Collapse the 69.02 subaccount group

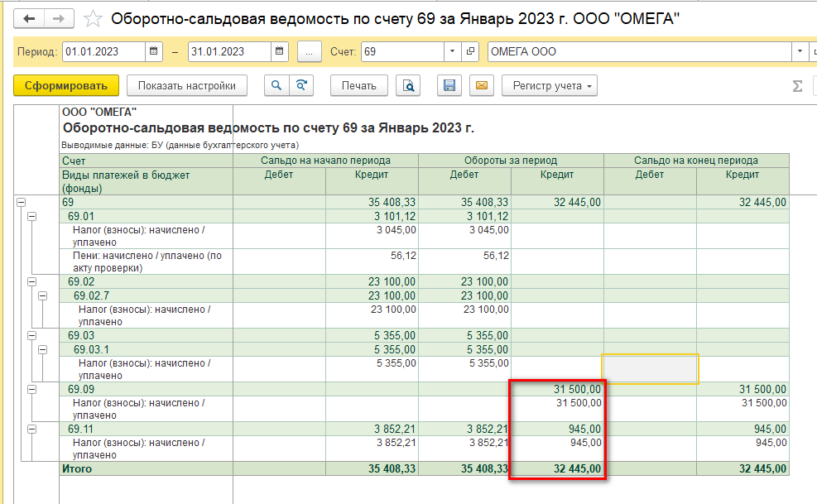31,282
